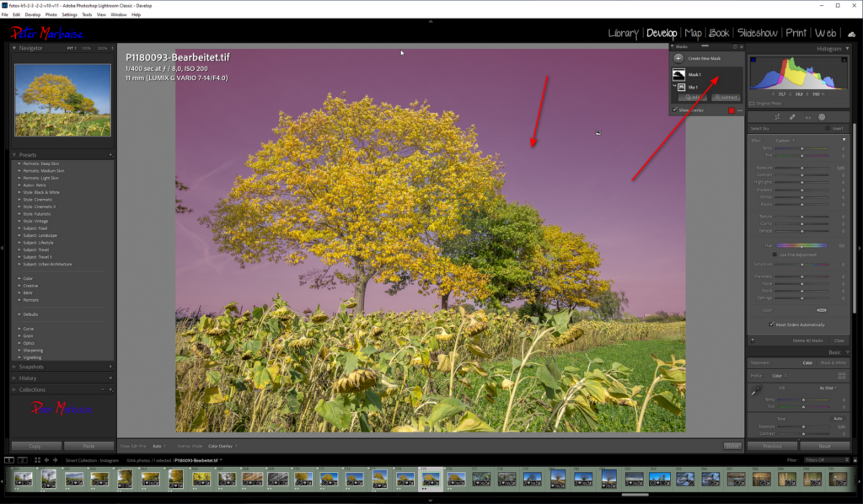
Task: Click the Delete All Masks button
Action: tap(808, 340)
